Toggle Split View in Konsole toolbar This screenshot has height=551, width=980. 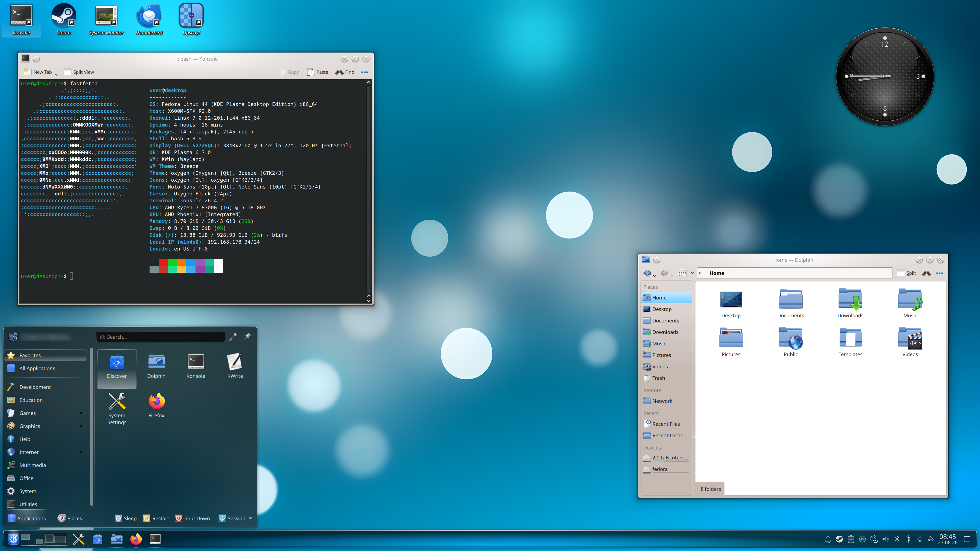(x=79, y=72)
